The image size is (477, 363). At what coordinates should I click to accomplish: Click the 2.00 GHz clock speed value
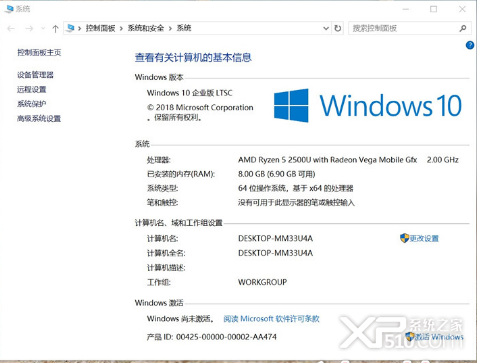(x=443, y=160)
